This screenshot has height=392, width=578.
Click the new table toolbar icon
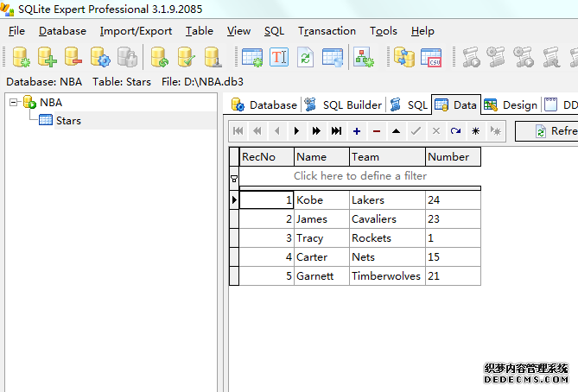click(x=252, y=57)
